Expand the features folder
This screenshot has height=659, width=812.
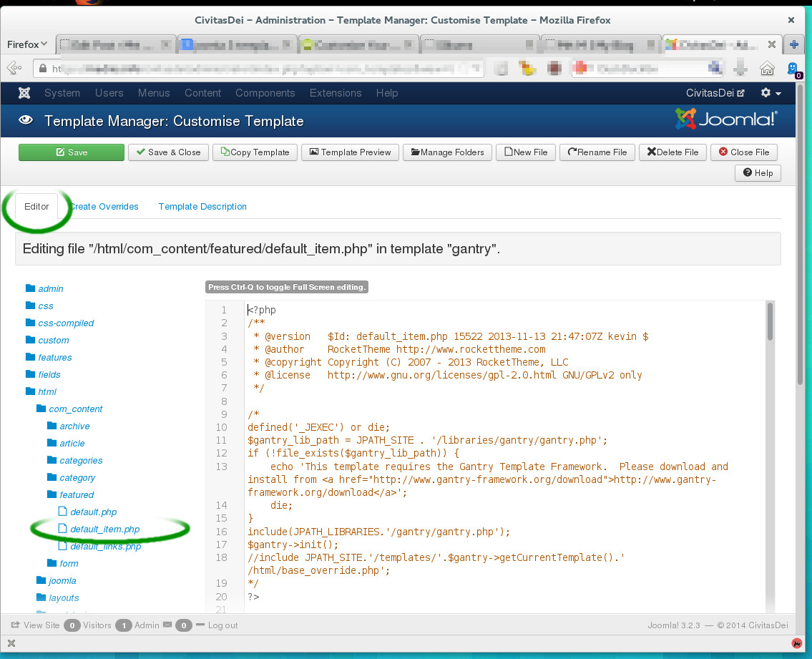tap(49, 357)
